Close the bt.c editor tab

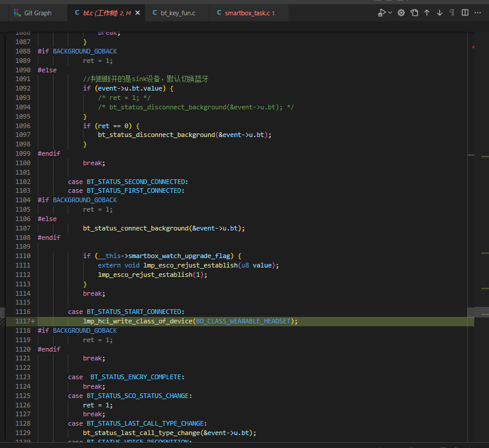click(x=138, y=13)
